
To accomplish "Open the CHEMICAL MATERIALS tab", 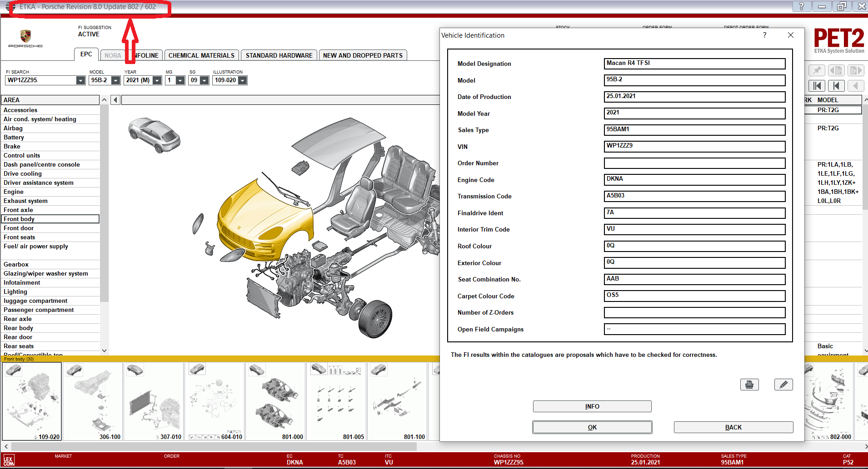I will (201, 55).
